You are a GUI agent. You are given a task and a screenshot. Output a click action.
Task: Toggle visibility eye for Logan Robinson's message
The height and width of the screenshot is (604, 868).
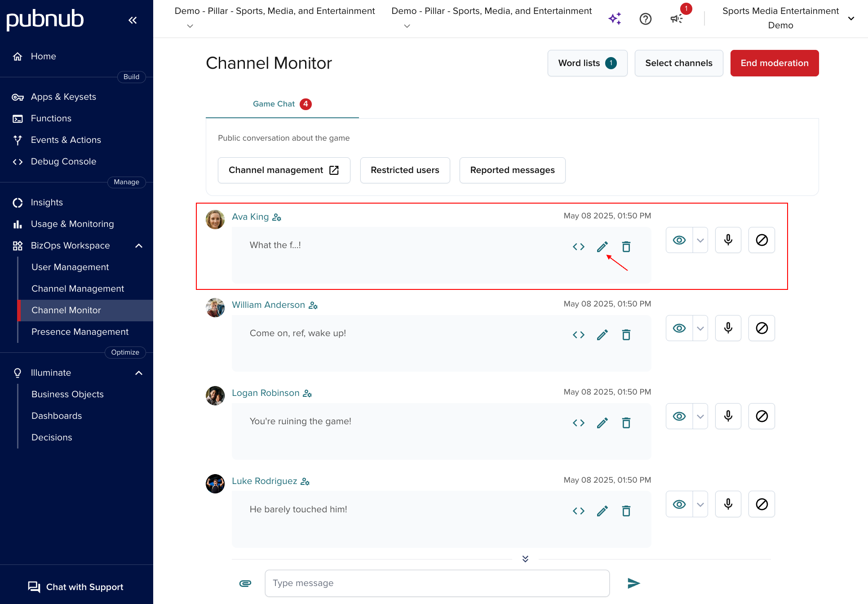point(679,416)
